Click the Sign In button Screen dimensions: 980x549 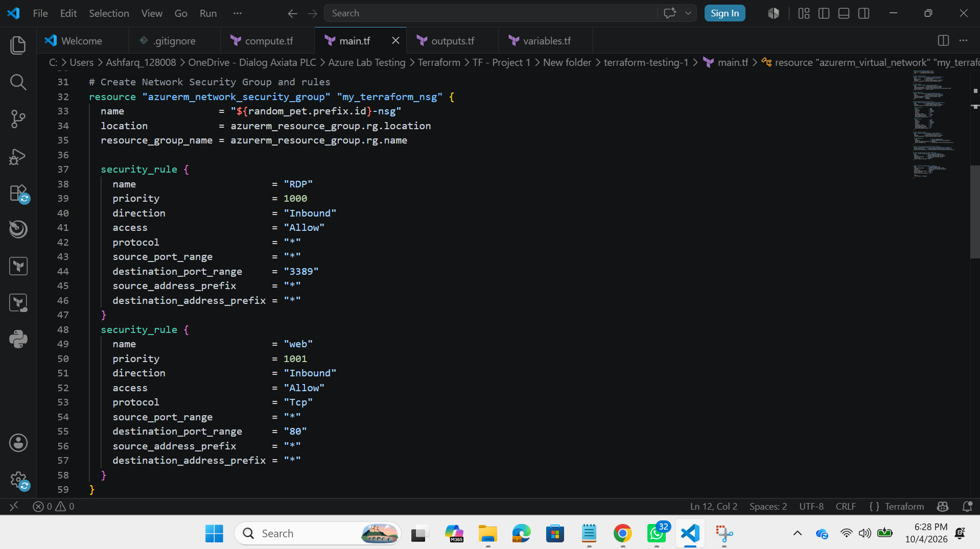725,13
